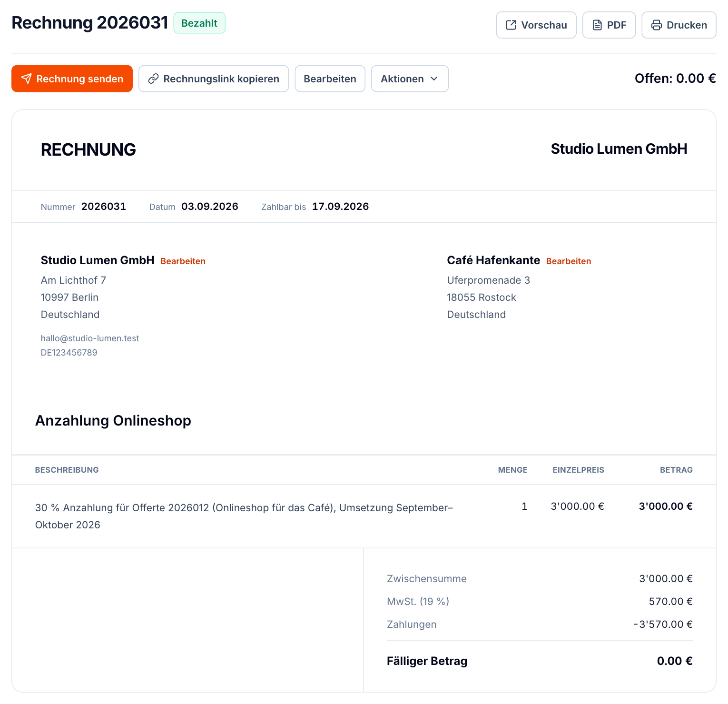Click the MwSt. amount 570.00 €
Viewport: 728px width, 704px height.
click(x=671, y=602)
